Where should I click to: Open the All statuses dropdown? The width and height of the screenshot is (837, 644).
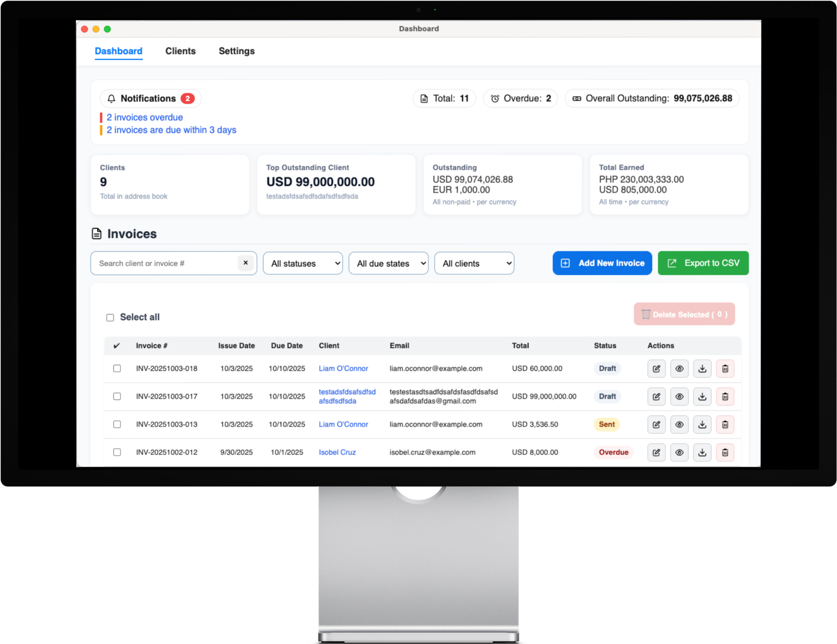click(302, 263)
